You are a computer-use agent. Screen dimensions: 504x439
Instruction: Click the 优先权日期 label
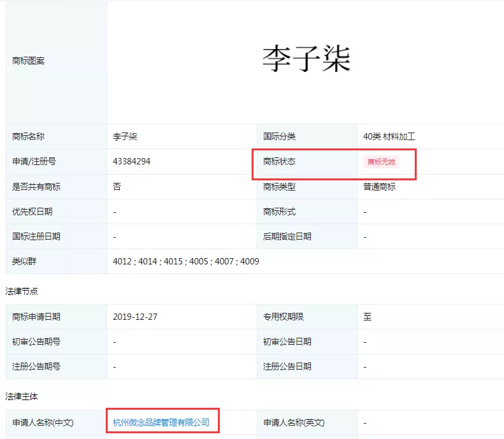pyautogui.click(x=32, y=212)
